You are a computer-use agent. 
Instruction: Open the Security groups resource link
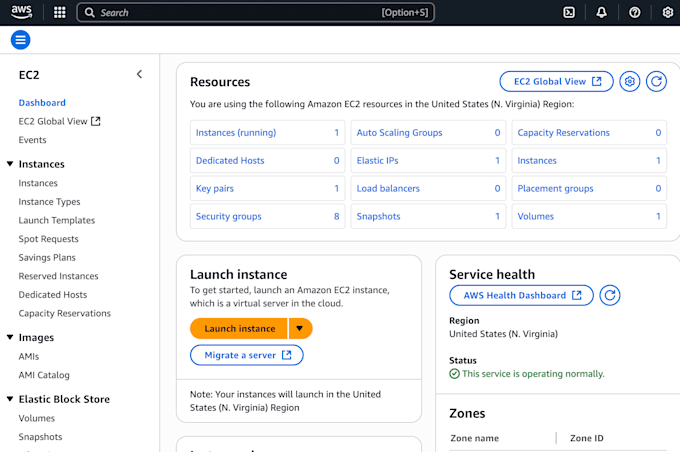tap(229, 216)
